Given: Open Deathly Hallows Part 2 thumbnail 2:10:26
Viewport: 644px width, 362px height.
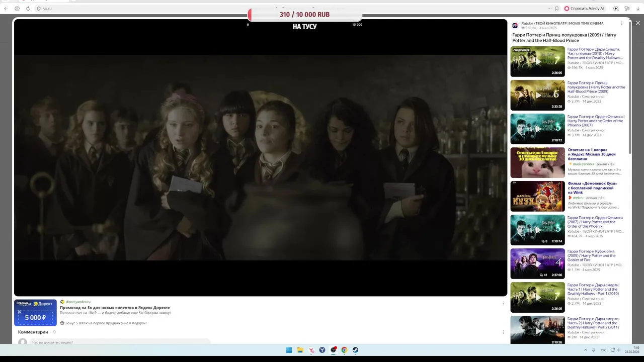Looking at the screenshot, I should [537, 330].
